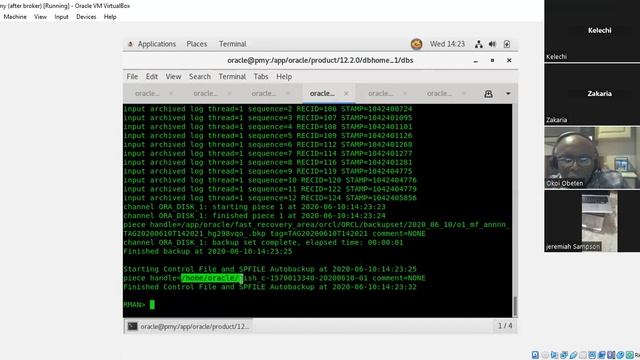Click the volume speaker icon in top bar
Image resolution: width=640 pixels, height=360 pixels.
[x=492, y=44]
